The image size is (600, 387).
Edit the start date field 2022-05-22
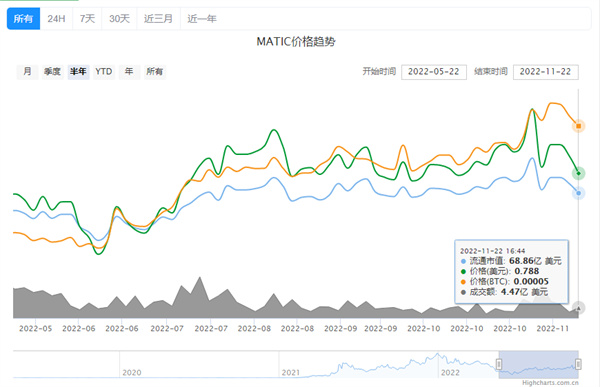click(434, 72)
